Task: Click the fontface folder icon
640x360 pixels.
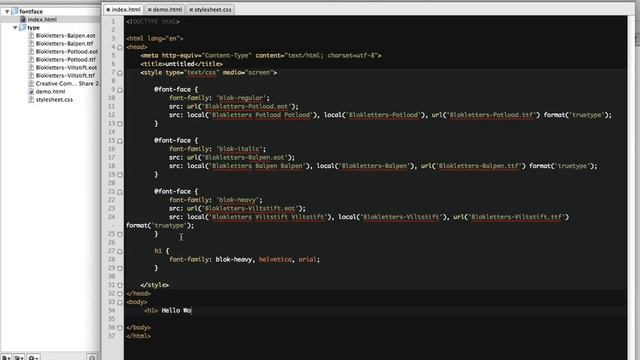Action: point(15,11)
